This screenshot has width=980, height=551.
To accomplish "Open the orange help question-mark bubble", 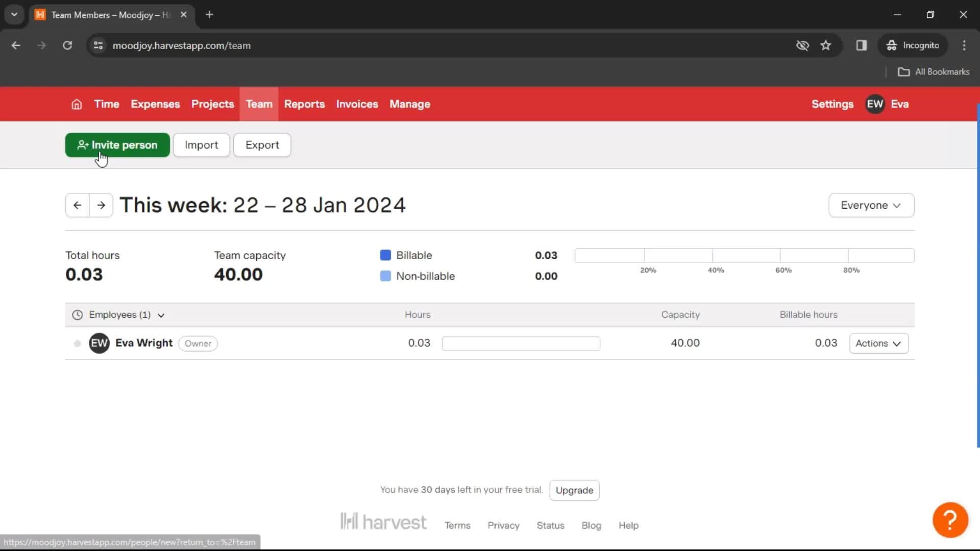I will point(950,520).
